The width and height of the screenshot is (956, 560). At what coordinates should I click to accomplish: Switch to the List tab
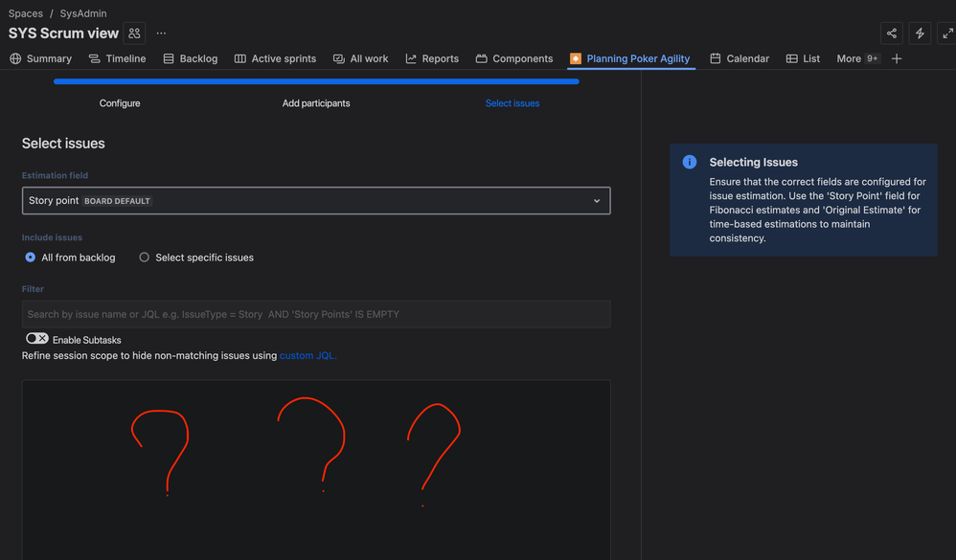click(x=803, y=58)
